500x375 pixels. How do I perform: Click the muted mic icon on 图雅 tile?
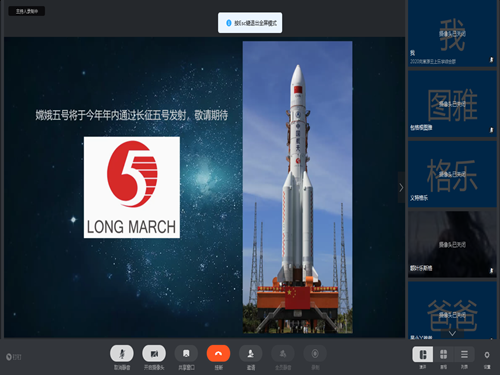(x=491, y=130)
